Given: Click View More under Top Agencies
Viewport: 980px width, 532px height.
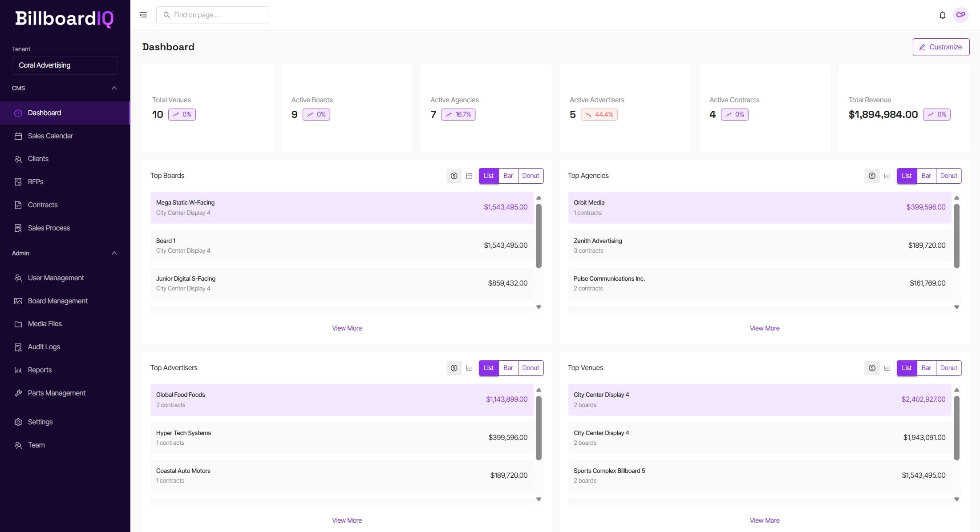Looking at the screenshot, I should 765,328.
